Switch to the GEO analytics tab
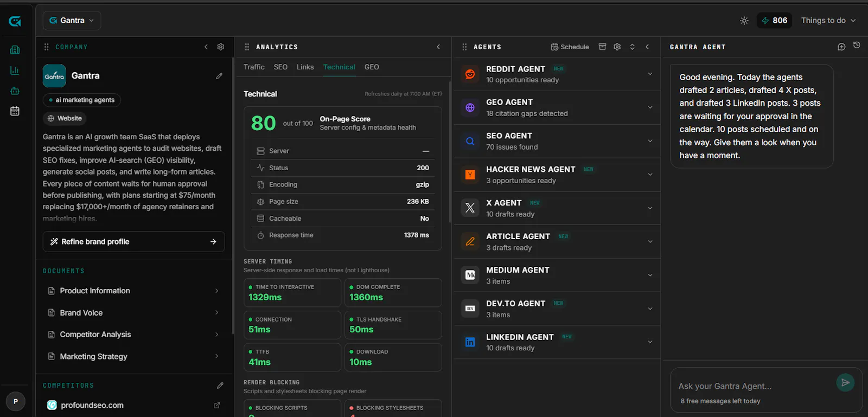The image size is (868, 417). click(x=372, y=67)
